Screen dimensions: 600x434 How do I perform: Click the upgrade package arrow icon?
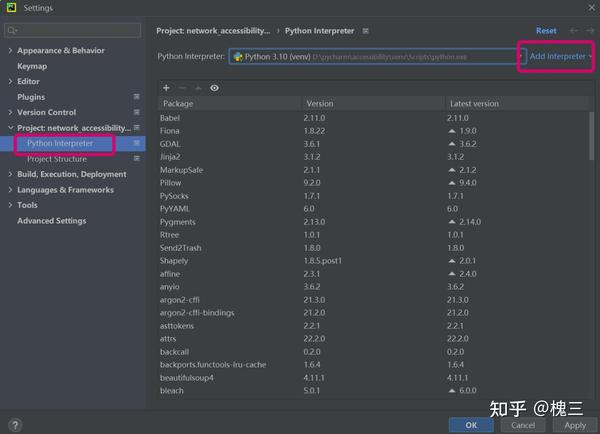click(198, 88)
